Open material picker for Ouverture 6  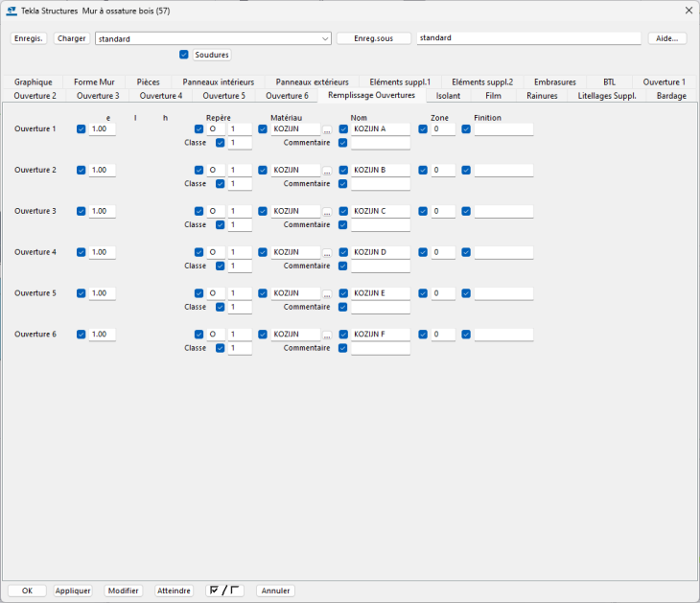[x=327, y=336]
